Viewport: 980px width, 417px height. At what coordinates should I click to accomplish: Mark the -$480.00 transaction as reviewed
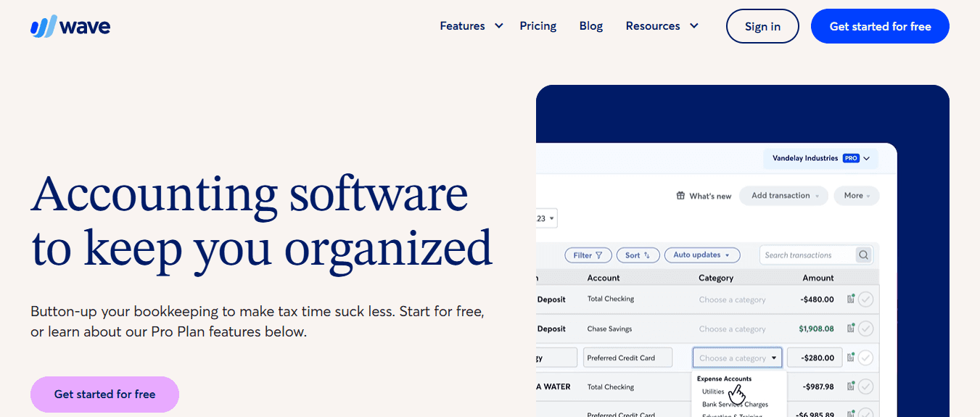tap(865, 300)
